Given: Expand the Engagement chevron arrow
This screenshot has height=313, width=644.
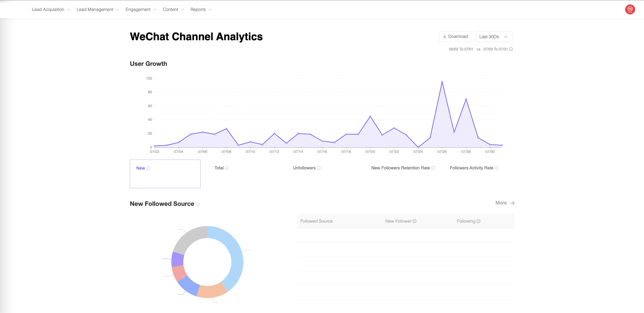Looking at the screenshot, I should (x=155, y=10).
